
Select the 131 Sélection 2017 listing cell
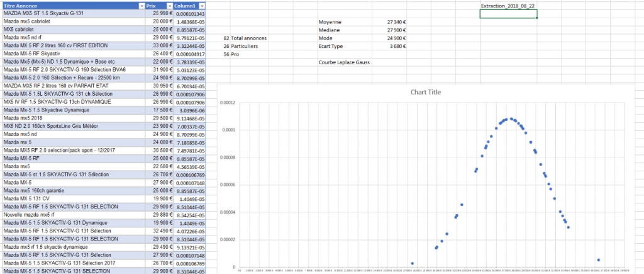74,263
